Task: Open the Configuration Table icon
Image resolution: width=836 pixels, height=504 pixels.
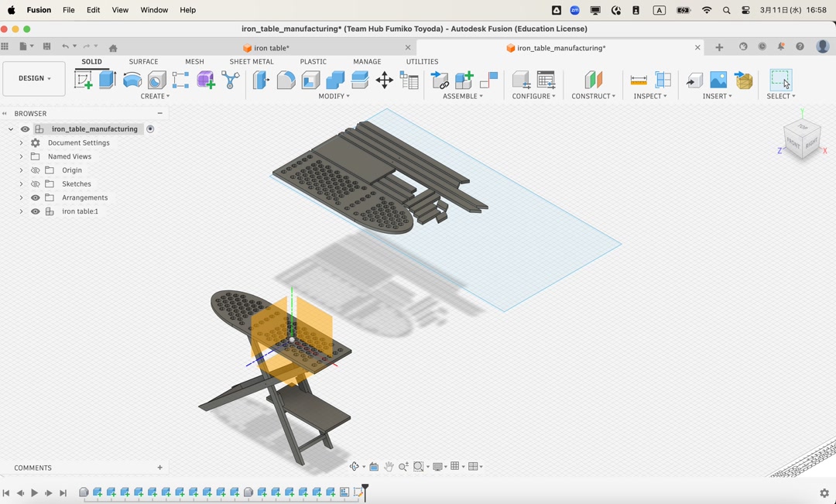Action: click(546, 80)
